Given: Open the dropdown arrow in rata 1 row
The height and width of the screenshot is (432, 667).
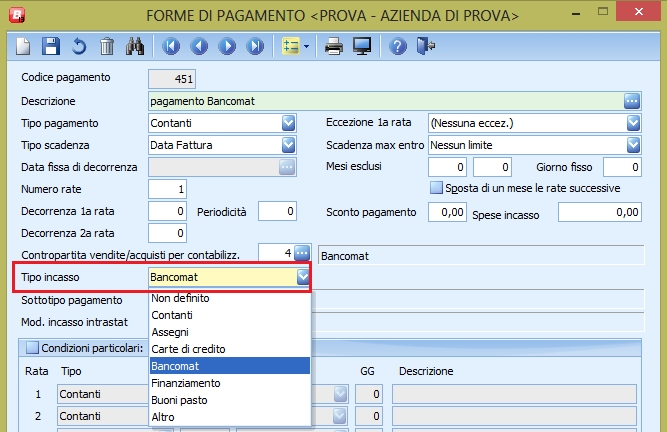Looking at the screenshot, I should [340, 394].
